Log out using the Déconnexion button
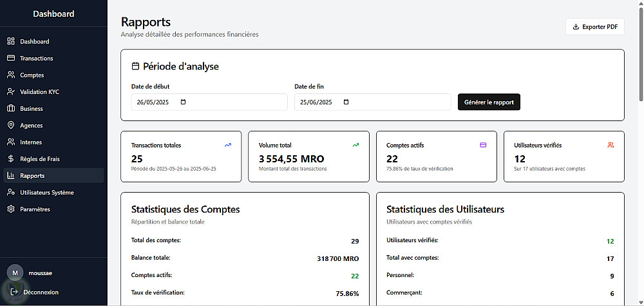 [40, 292]
